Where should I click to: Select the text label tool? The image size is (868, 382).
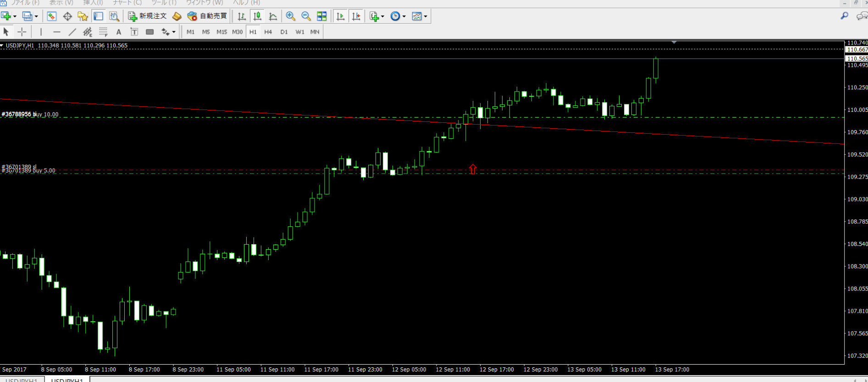click(118, 32)
